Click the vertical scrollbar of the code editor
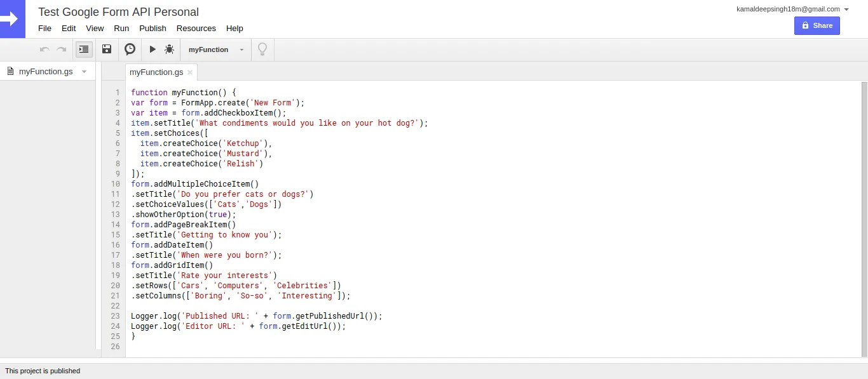The width and height of the screenshot is (868, 379). 864,218
